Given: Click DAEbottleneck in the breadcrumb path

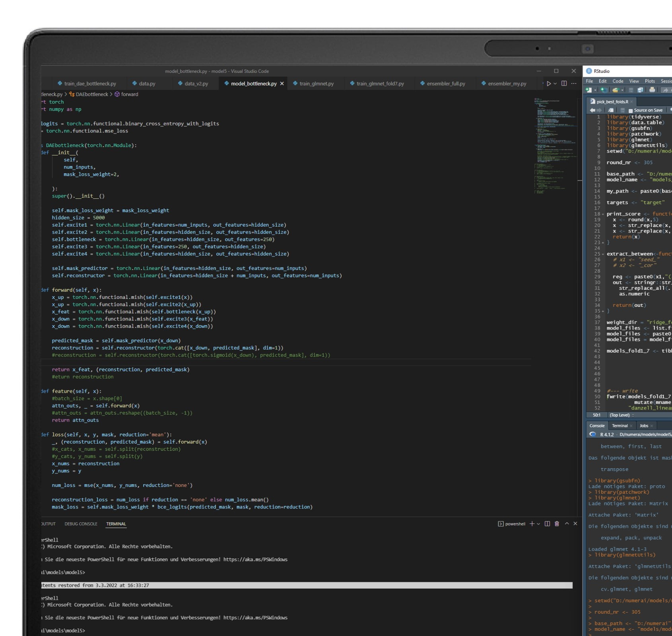Looking at the screenshot, I should [91, 94].
